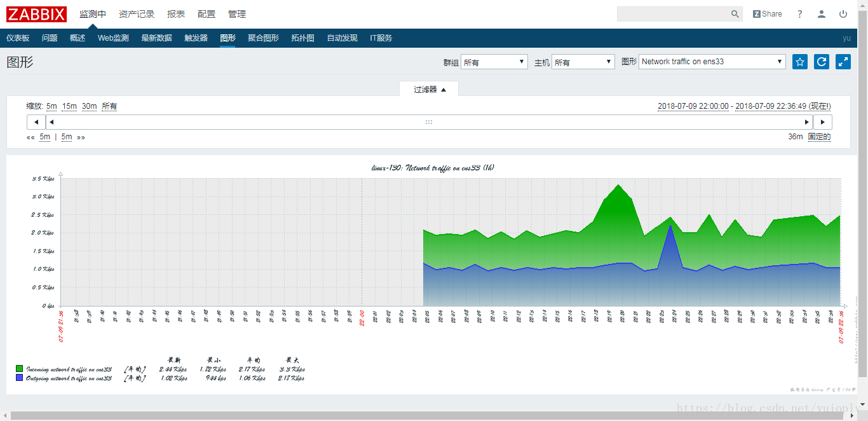
Task: Click the left 5m shift link
Action: [x=44, y=137]
